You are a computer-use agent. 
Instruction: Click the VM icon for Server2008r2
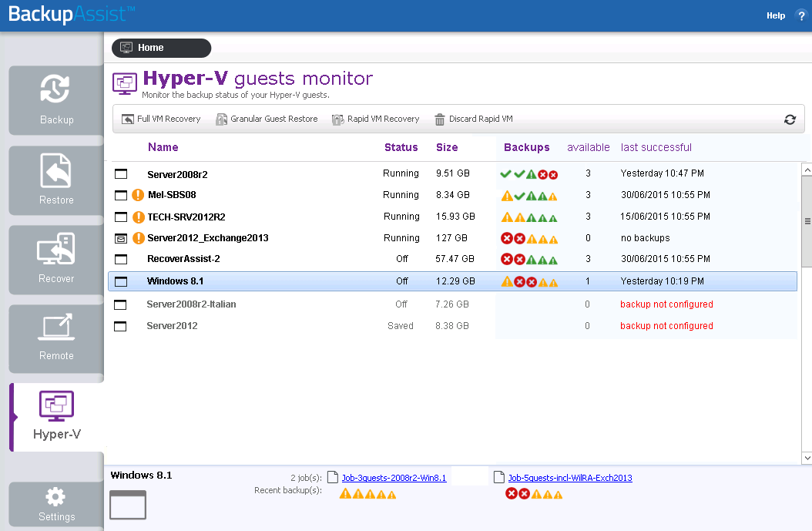click(121, 173)
